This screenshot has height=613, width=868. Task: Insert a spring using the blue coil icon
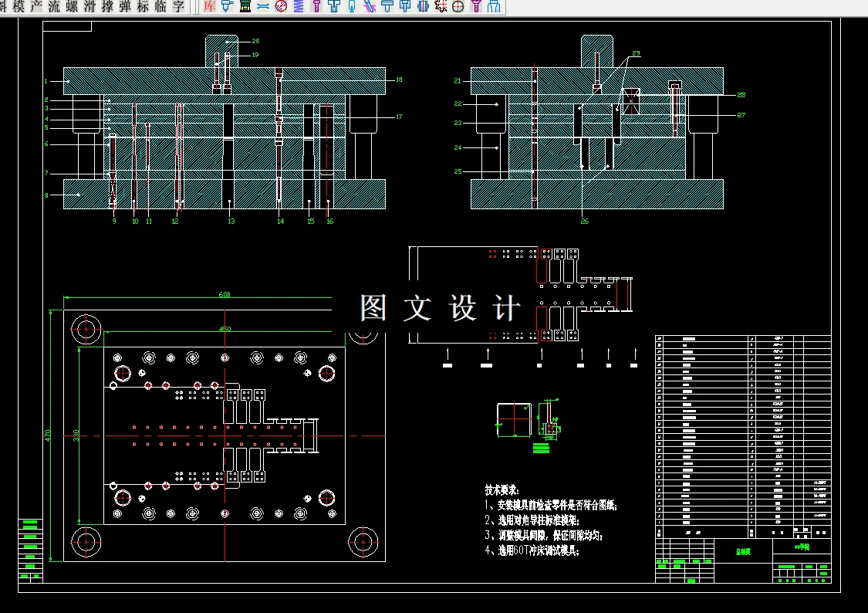[299, 7]
